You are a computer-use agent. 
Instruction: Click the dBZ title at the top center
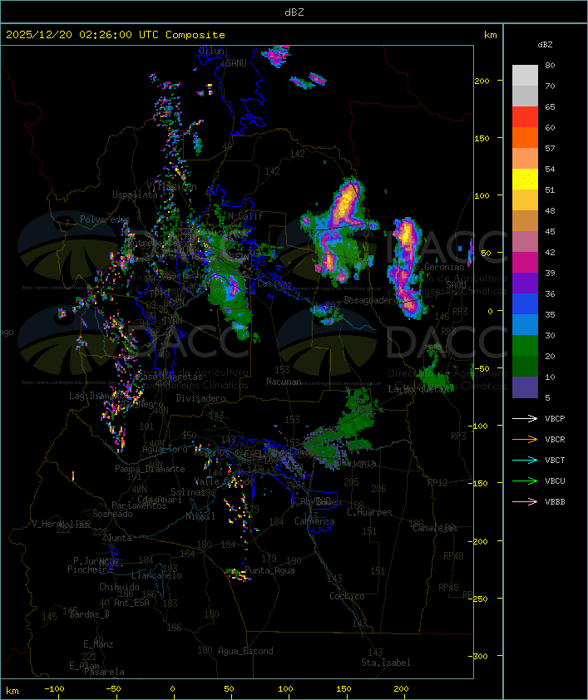(294, 12)
